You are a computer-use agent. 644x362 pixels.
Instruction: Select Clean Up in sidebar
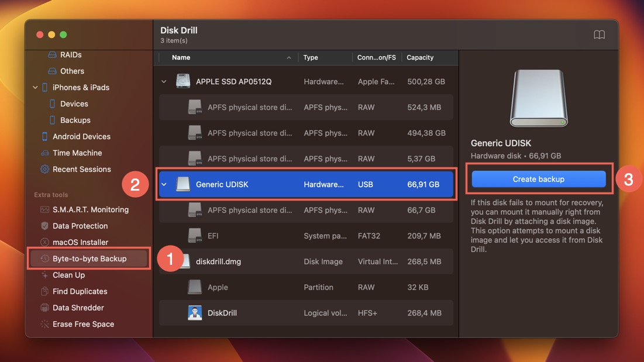(68, 275)
